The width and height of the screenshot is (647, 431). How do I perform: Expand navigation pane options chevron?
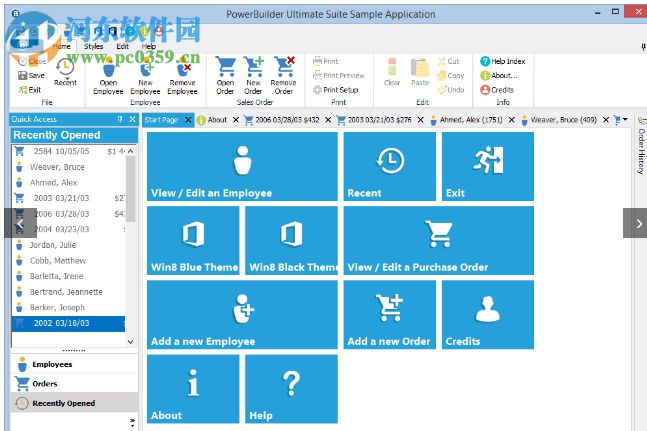(132, 422)
